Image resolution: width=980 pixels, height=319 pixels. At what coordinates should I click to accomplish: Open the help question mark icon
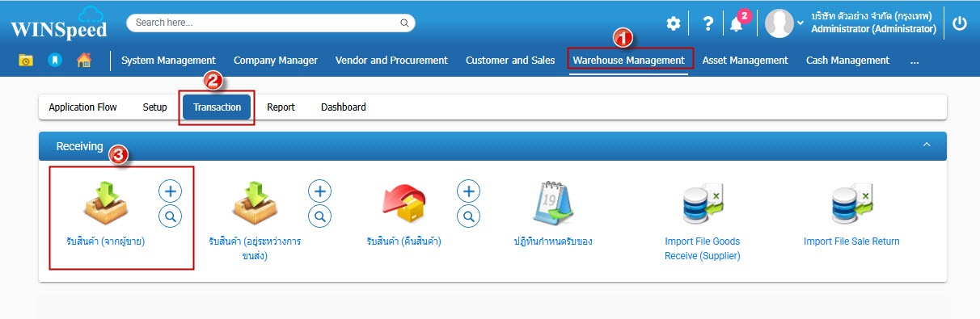tap(708, 23)
